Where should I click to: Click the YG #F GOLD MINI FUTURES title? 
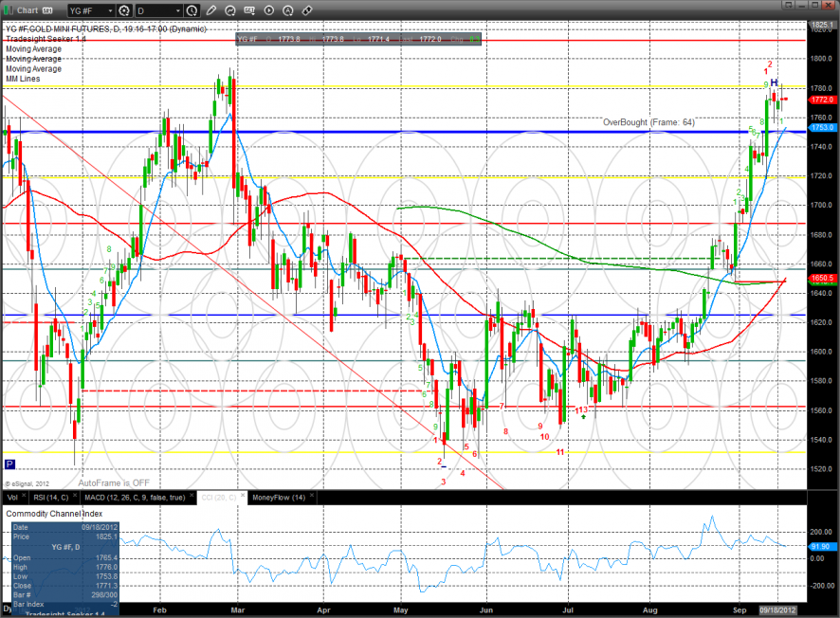pos(105,29)
